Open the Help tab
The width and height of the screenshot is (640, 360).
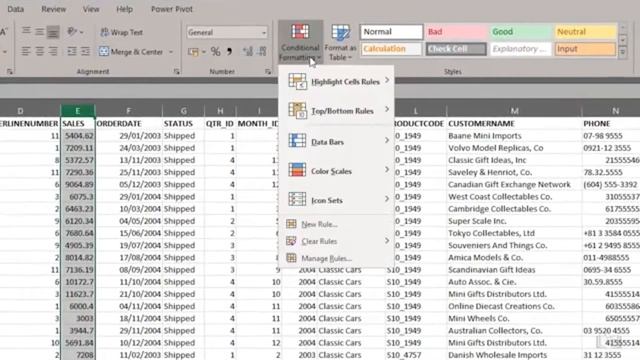point(124,9)
